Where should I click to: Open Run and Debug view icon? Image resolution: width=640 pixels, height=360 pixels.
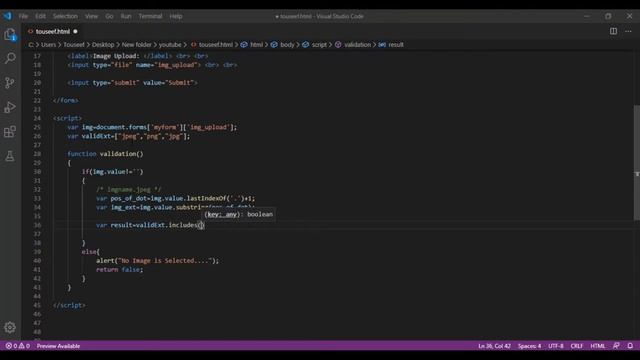coord(10,107)
